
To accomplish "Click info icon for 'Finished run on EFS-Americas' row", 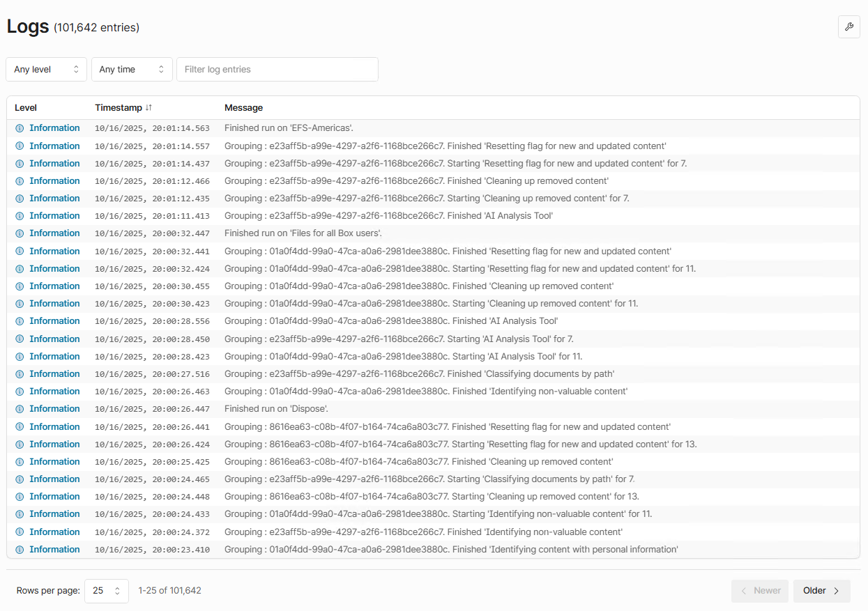I will (20, 128).
